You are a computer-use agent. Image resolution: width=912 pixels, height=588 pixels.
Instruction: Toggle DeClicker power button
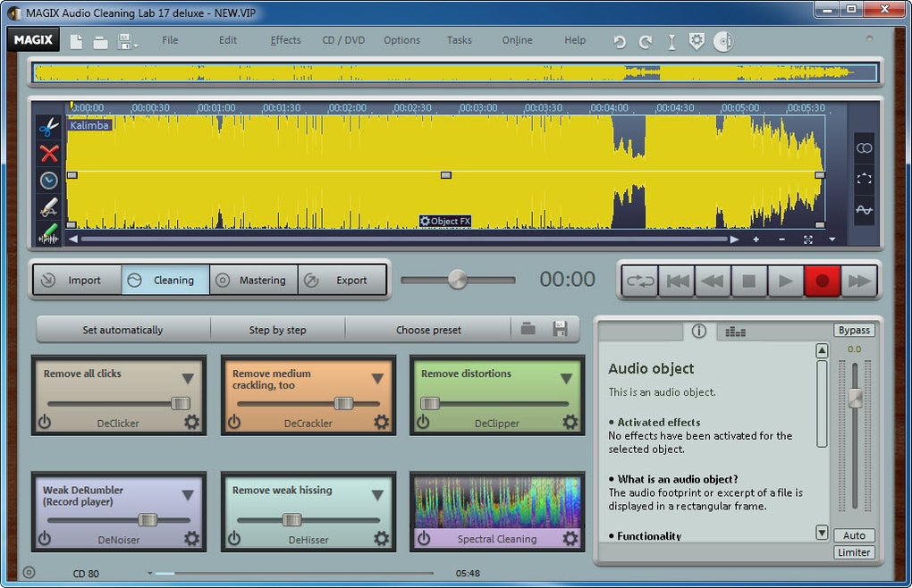pyautogui.click(x=45, y=422)
